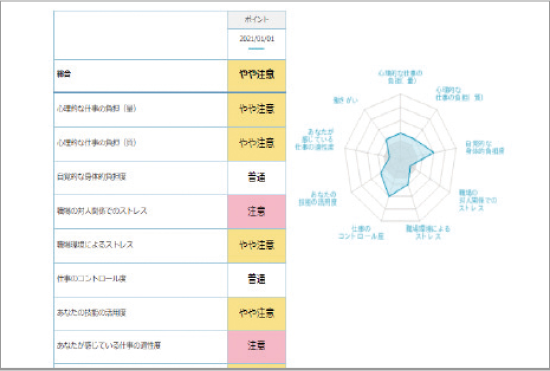The height and width of the screenshot is (371, 550).
Task: Select the 心理的な仕事の負担（質） row label
Action: coord(96,142)
